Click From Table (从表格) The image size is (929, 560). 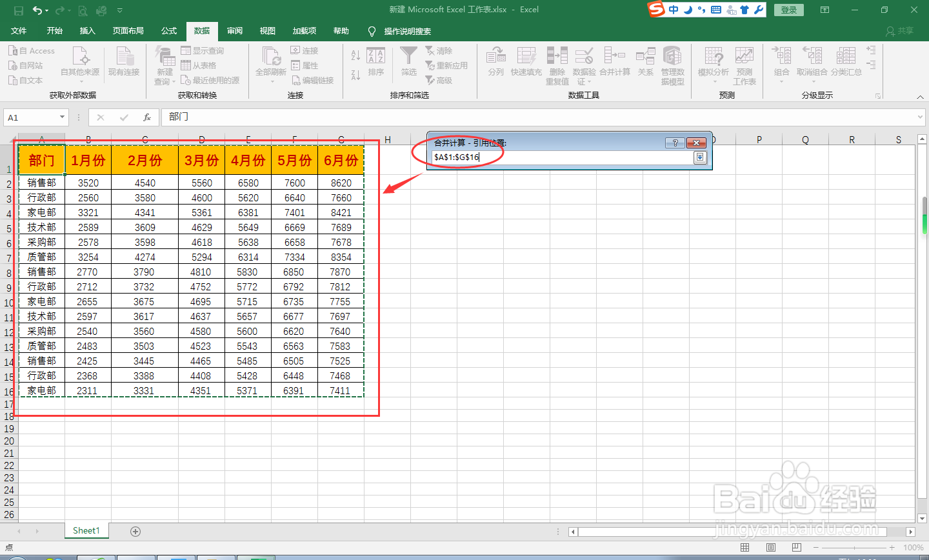tap(199, 65)
